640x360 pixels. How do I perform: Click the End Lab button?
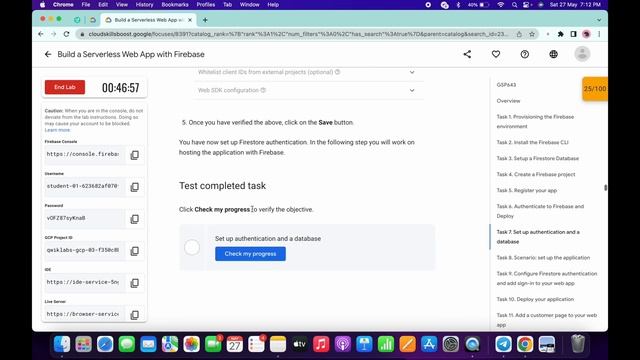click(x=65, y=87)
